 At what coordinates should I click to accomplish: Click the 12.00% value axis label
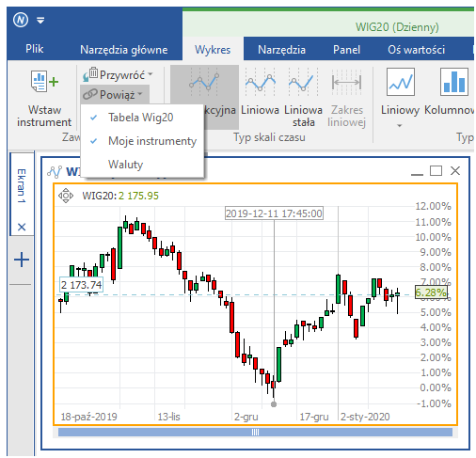coord(433,206)
